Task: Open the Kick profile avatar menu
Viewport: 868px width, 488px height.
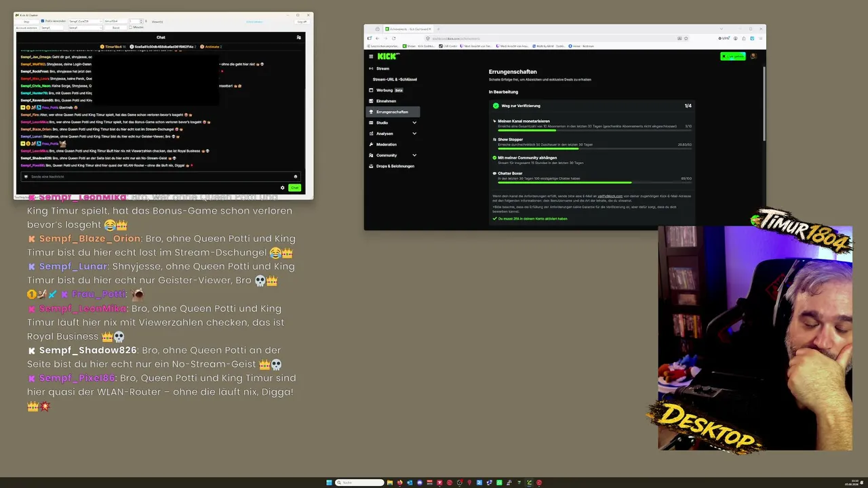Action: pyautogui.click(x=753, y=56)
